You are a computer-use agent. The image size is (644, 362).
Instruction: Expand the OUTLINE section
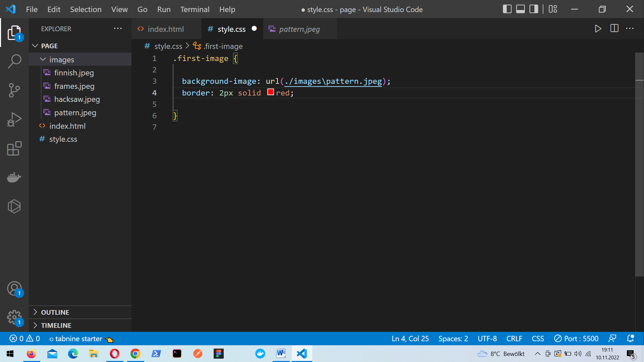point(80,312)
